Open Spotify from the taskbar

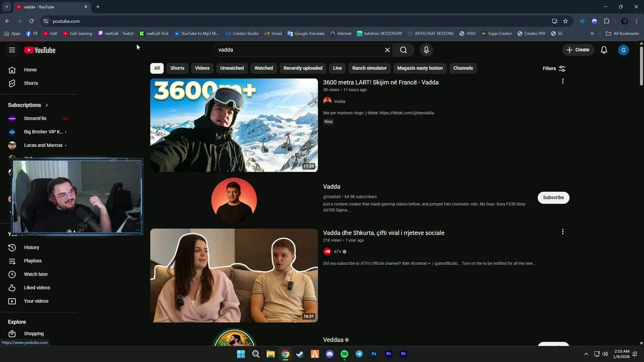pyautogui.click(x=344, y=354)
